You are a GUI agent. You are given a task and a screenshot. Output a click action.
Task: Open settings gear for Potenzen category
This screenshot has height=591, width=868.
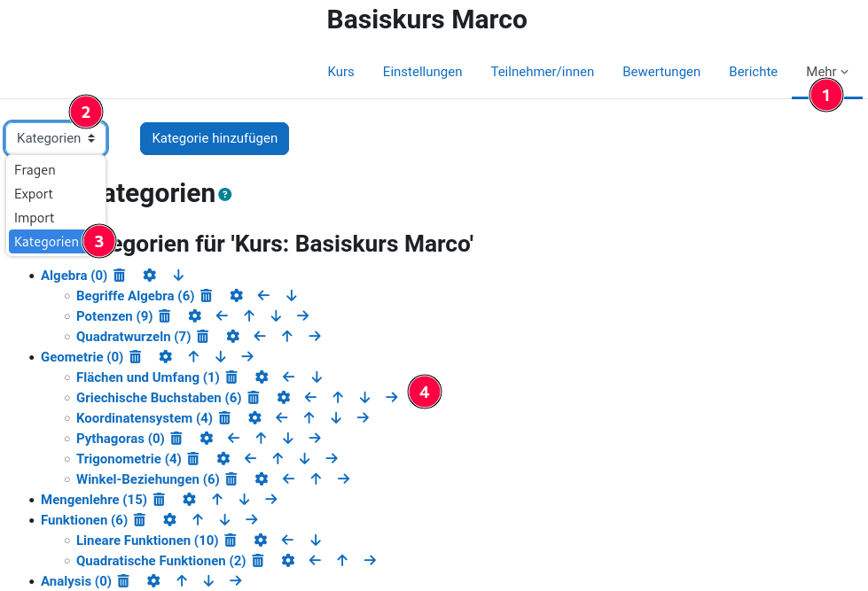[195, 316]
